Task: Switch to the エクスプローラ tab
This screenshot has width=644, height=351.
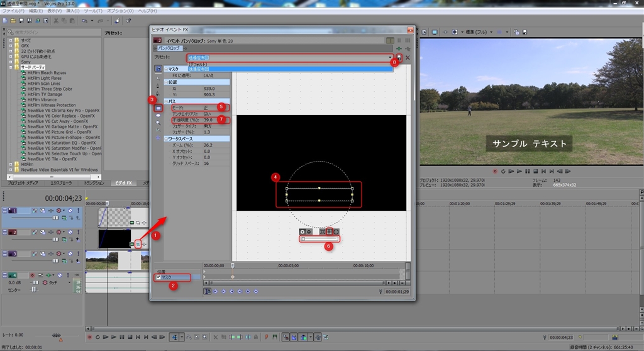Action: pos(61,183)
